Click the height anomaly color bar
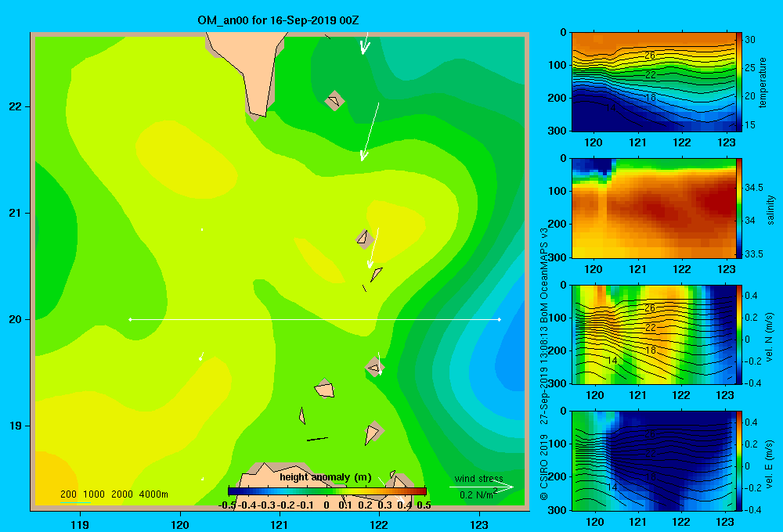Viewport: 783px width, 532px height. click(327, 491)
